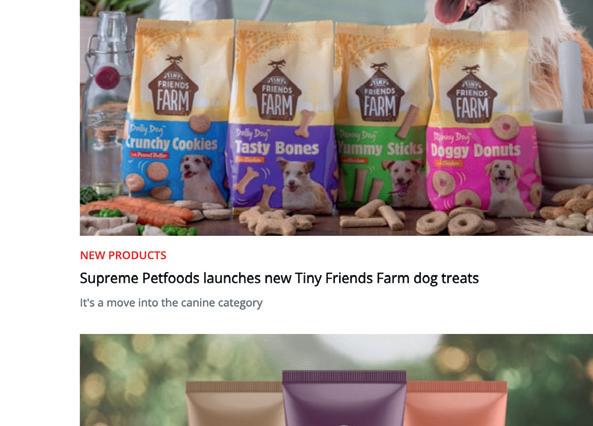Click the purple pouch in lower image
The height and width of the screenshot is (426, 593).
click(344, 398)
